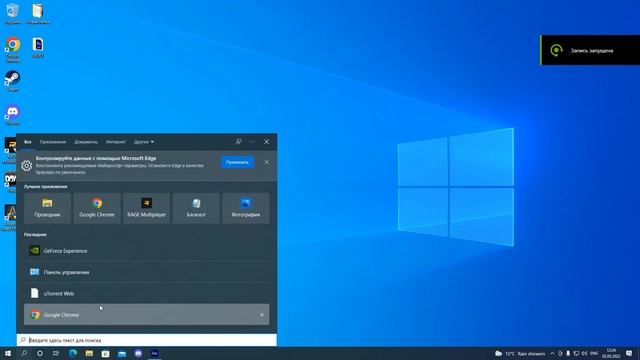Switch to the Интернет search tab

[116, 142]
